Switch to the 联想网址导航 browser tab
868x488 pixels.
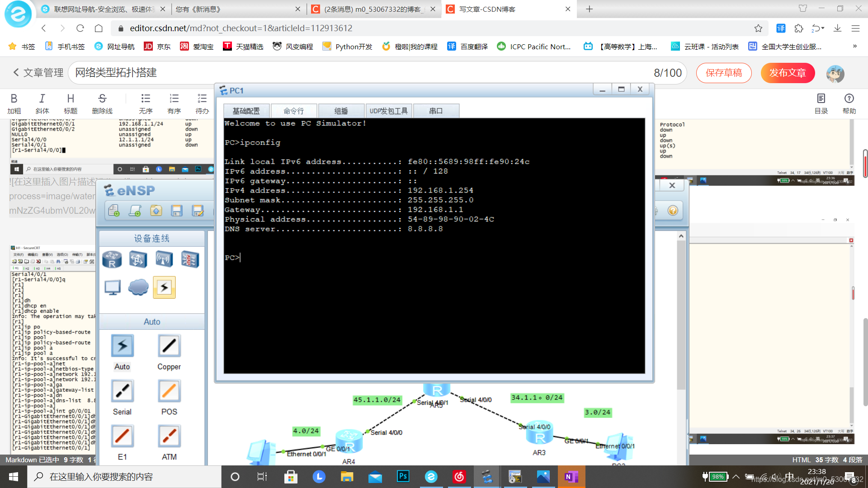(x=104, y=9)
